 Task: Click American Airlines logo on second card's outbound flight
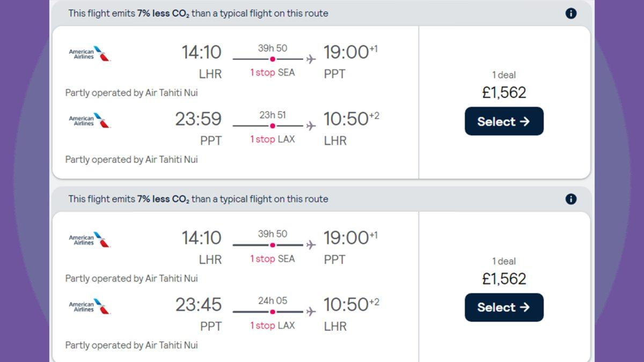(90, 239)
